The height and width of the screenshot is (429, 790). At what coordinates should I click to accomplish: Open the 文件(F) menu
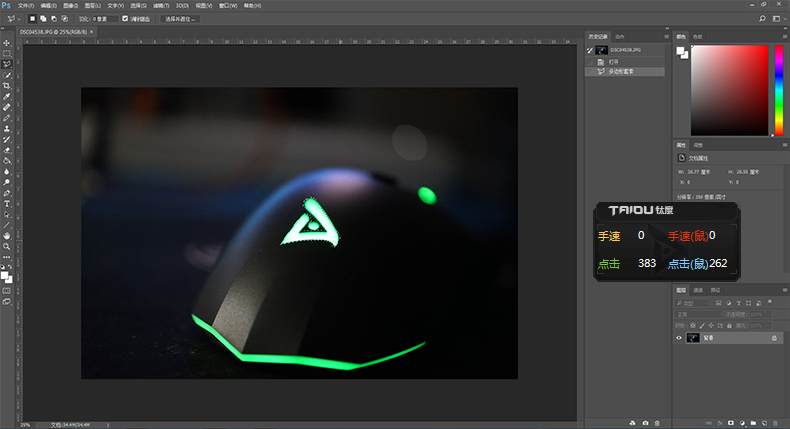click(26, 6)
